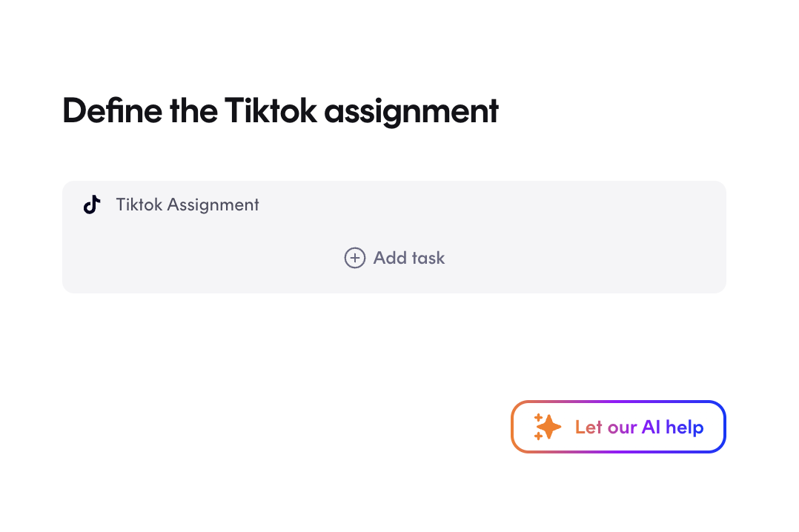Screen dimensions: 799x532
Task: Click the Tiktok Assignment title text
Action: click(188, 205)
